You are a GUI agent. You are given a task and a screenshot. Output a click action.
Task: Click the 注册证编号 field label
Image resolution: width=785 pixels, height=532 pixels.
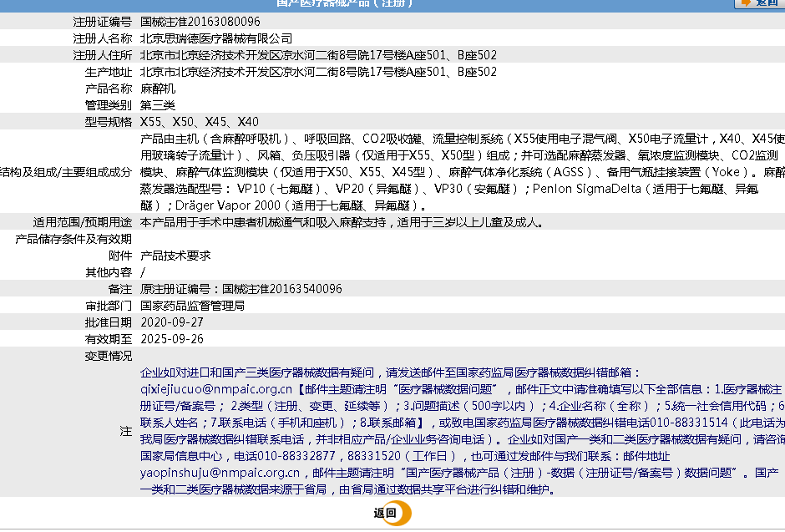[102, 22]
